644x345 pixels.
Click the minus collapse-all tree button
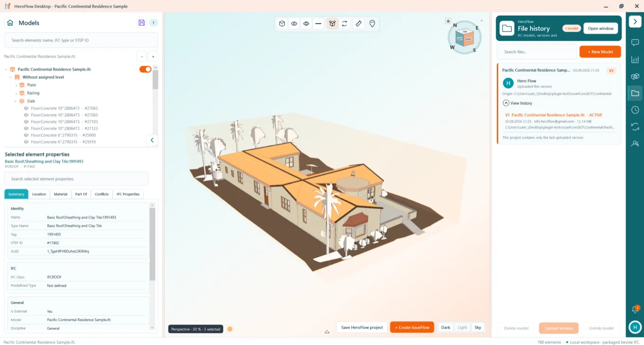point(142,56)
